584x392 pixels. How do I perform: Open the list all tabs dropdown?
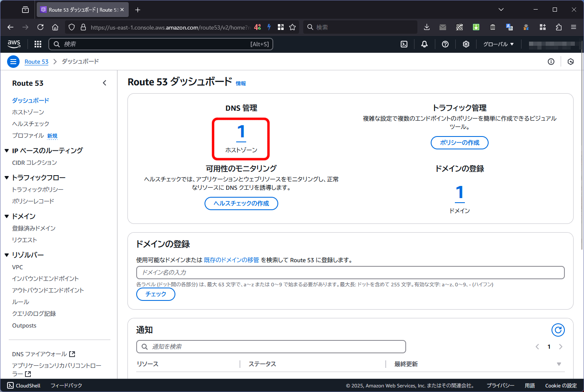pyautogui.click(x=501, y=10)
